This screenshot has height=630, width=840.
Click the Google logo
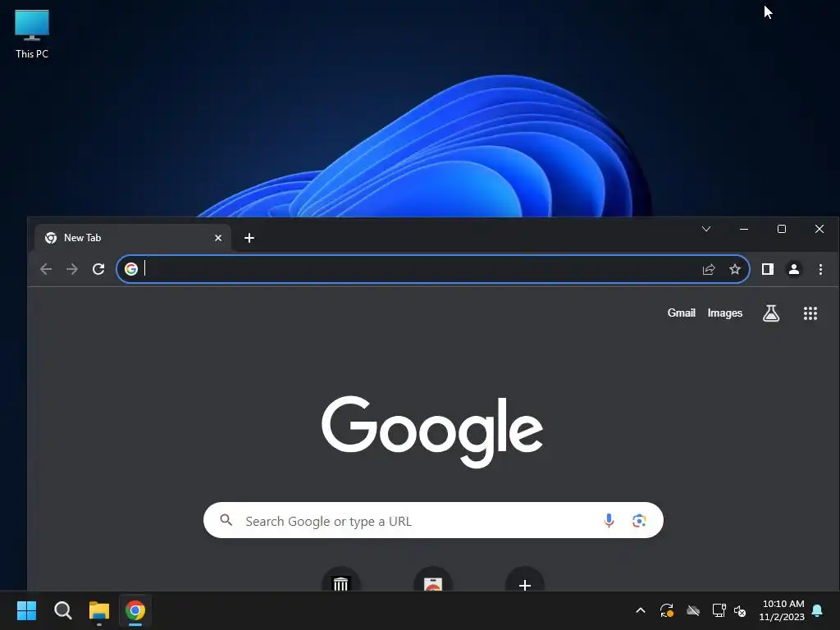432,431
